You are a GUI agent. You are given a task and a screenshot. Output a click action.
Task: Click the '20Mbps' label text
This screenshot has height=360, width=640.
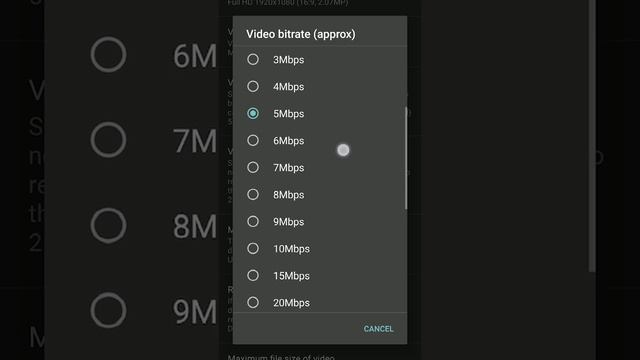[291, 303]
